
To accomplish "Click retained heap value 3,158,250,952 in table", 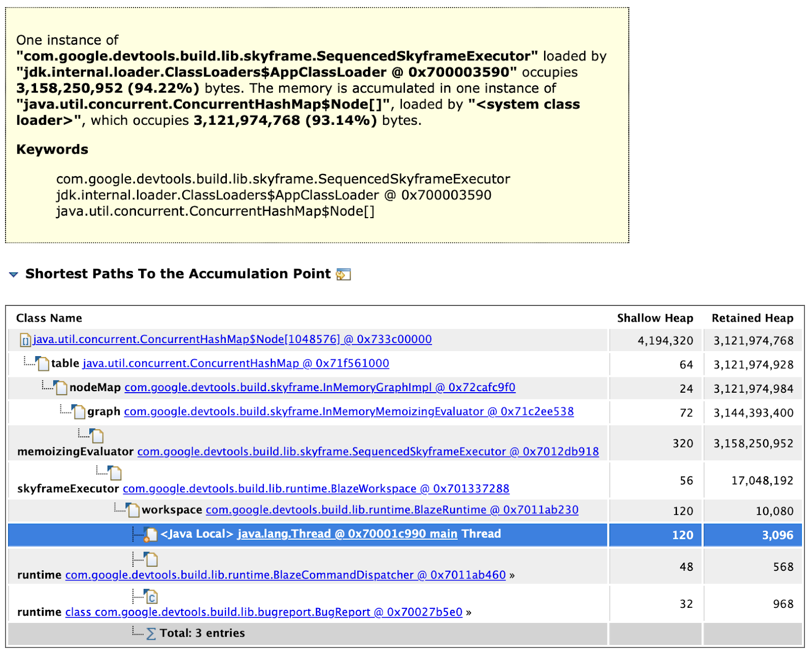I will [753, 443].
